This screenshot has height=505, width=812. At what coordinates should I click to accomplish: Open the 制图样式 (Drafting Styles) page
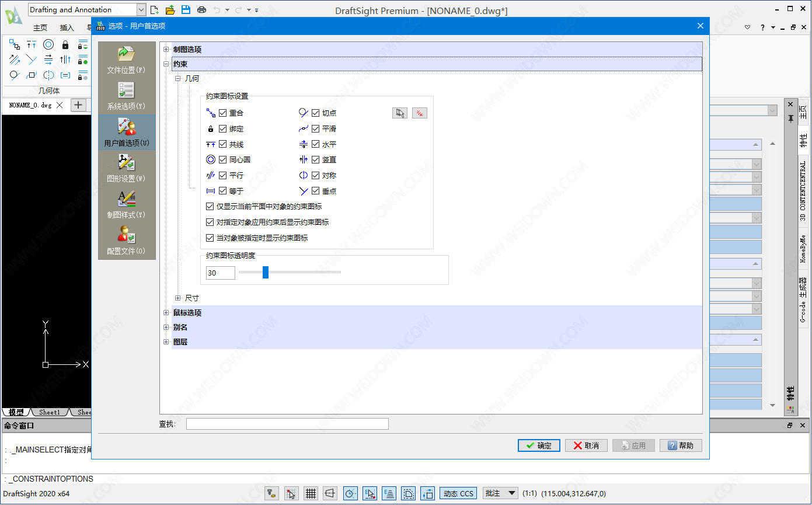pyautogui.click(x=127, y=204)
